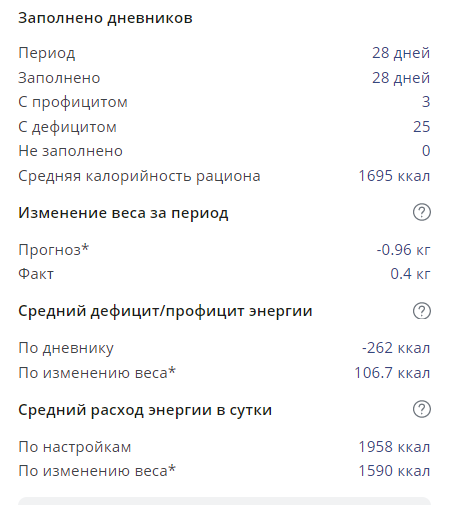This screenshot has height=505, width=453.
Task: Click the С дефицитом count 25
Action: (x=422, y=127)
